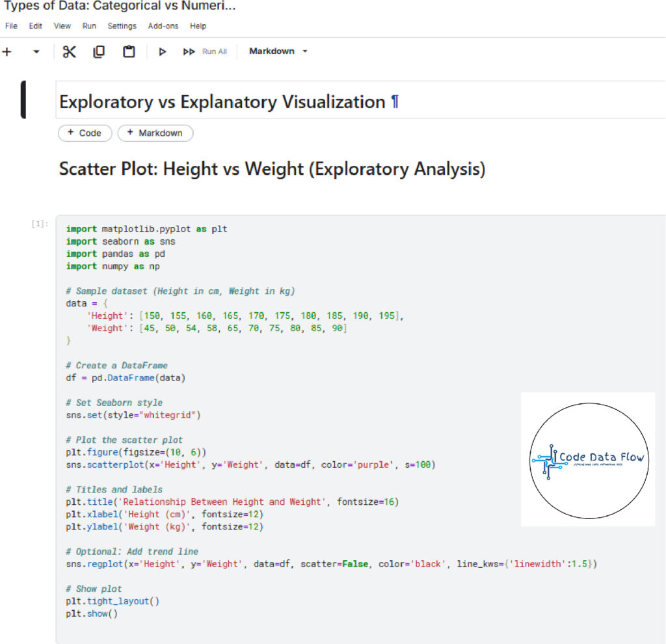The width and height of the screenshot is (666, 644).
Task: Click the 'import numpy as np' line
Action: pos(113,266)
